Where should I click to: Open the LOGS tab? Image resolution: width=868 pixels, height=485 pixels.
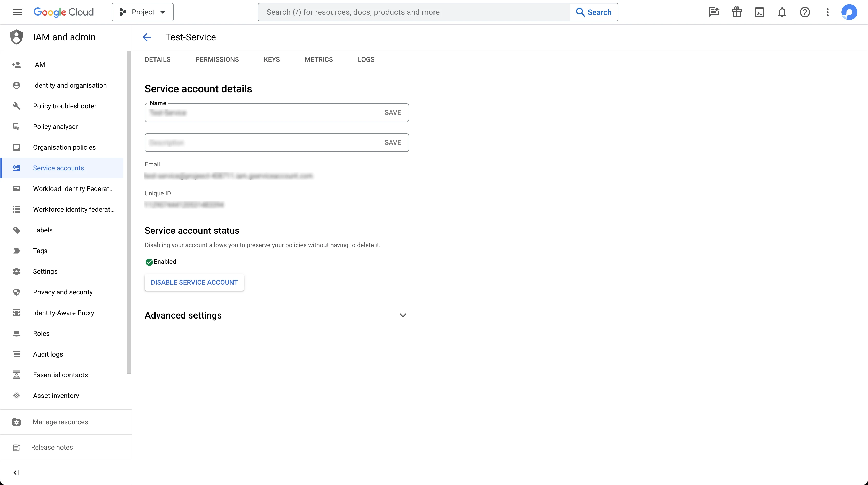366,59
